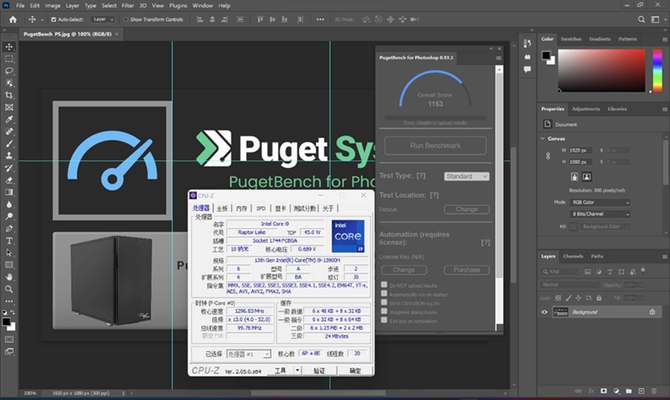This screenshot has width=670, height=400.
Task: Toggle fifth checkbox in PugetBench options list
Action: (384, 320)
